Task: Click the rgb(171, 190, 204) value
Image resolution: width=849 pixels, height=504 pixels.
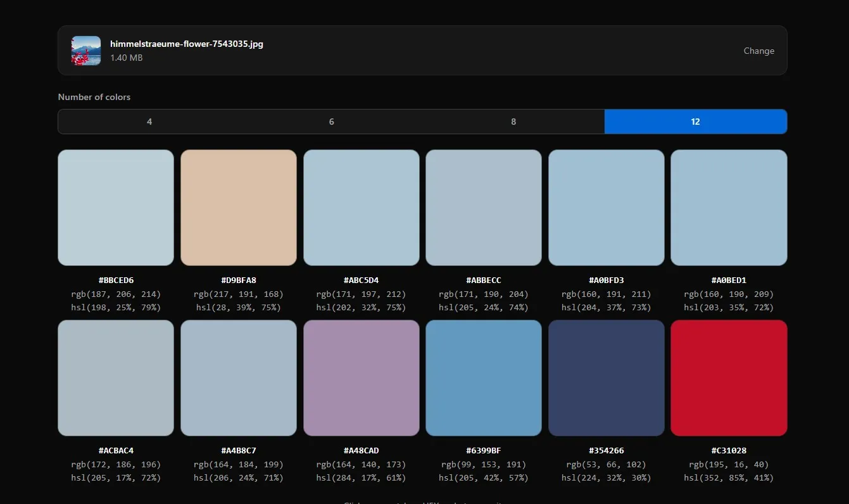Action: (484, 294)
